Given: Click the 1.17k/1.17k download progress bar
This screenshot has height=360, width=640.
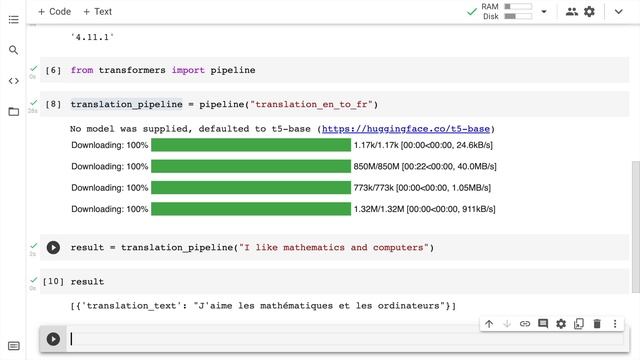Looking at the screenshot, I should click(251, 145).
